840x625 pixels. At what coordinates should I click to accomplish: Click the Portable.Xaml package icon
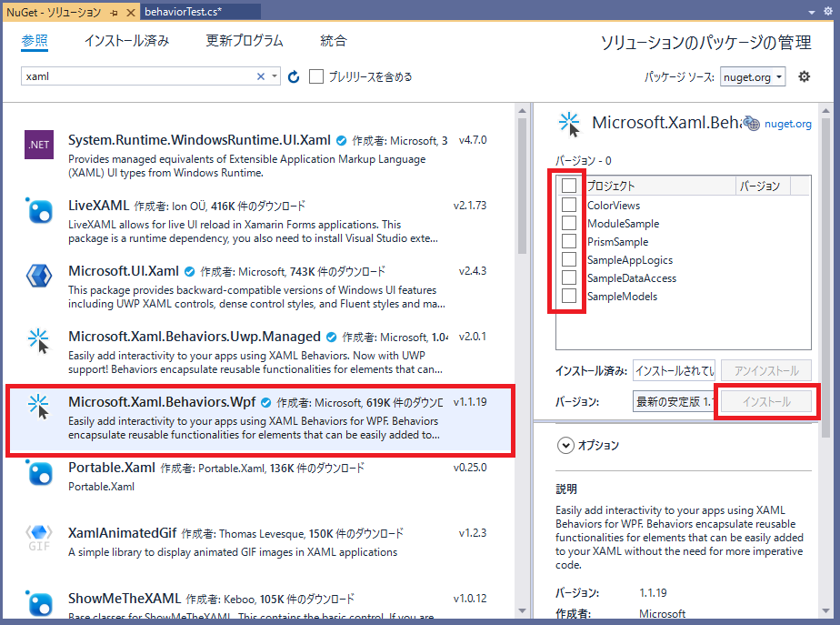(x=39, y=473)
